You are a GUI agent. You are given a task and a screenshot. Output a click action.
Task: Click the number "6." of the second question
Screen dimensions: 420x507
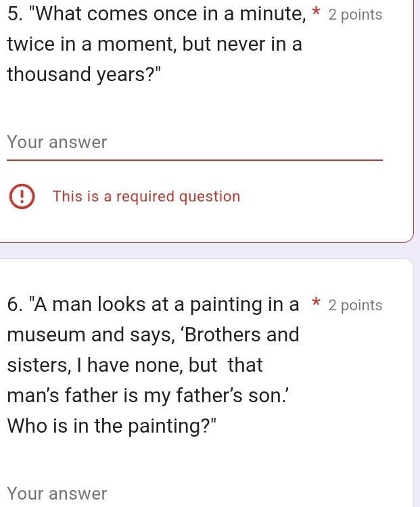[14, 305]
